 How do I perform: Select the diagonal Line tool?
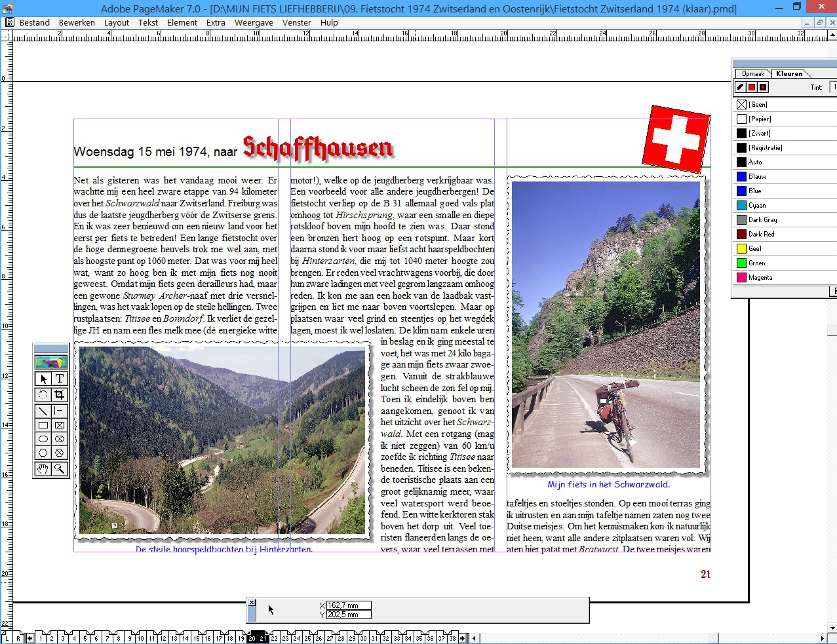(x=43, y=411)
